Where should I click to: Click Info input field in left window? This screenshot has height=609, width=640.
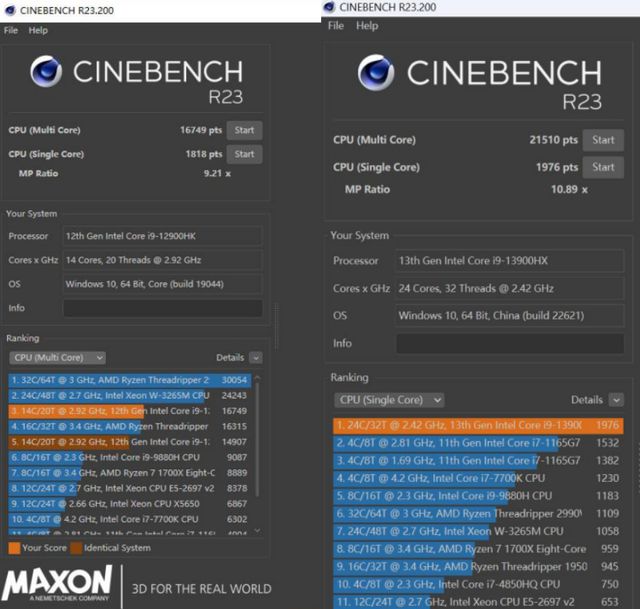click(x=162, y=308)
